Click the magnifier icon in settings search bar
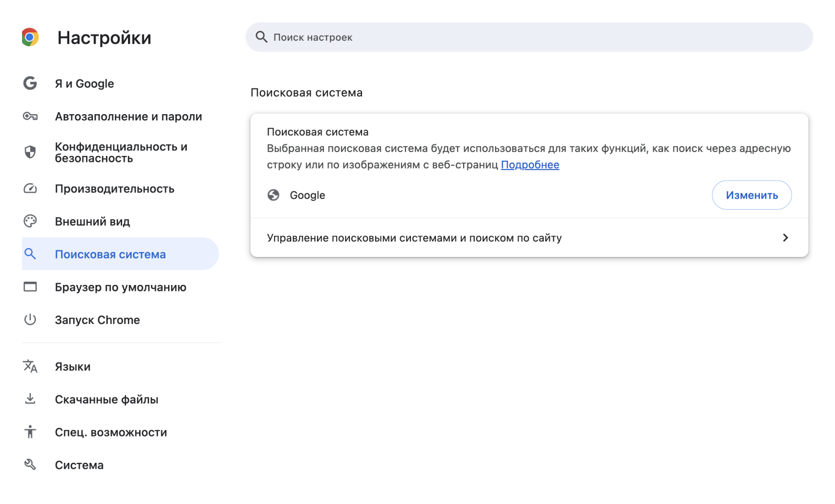The image size is (835, 504). click(261, 37)
